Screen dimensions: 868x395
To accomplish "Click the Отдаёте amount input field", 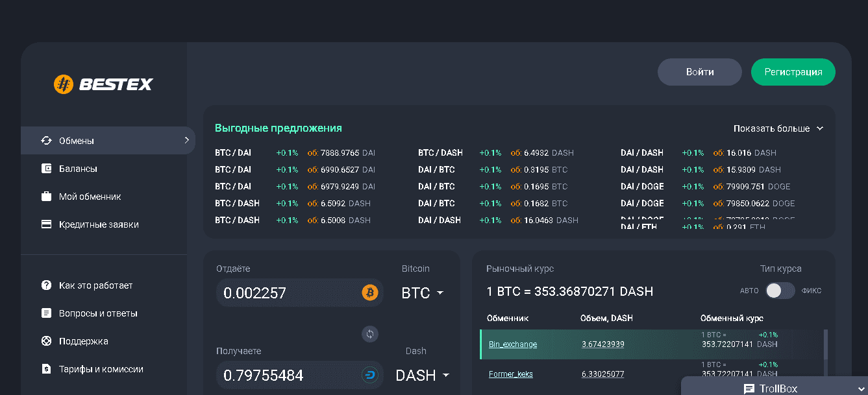I will click(286, 293).
